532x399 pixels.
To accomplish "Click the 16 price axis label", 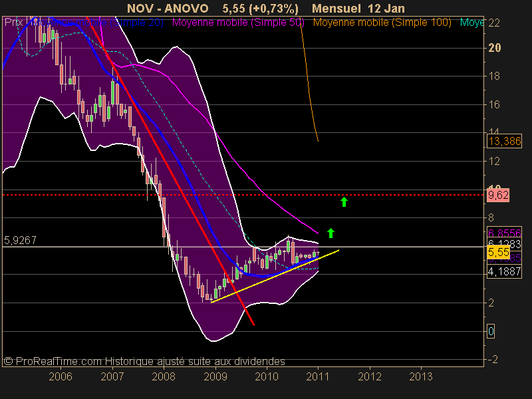I will tap(493, 104).
